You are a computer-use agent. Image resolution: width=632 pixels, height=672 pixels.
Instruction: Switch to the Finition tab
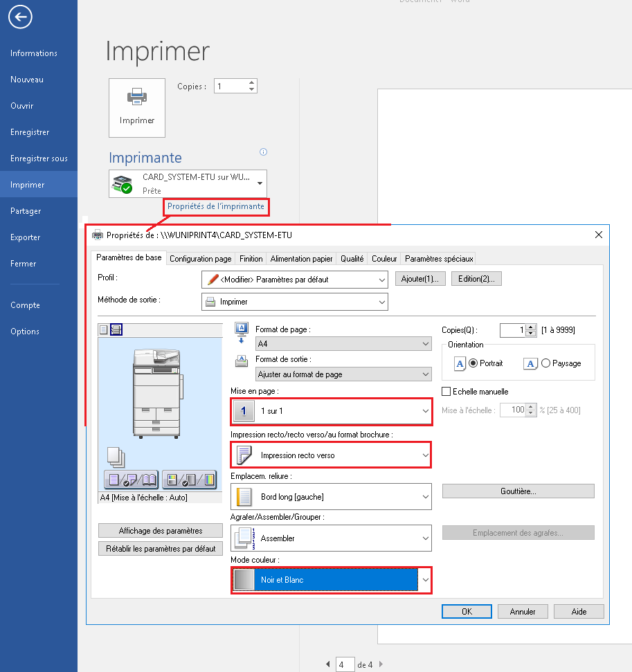251,259
